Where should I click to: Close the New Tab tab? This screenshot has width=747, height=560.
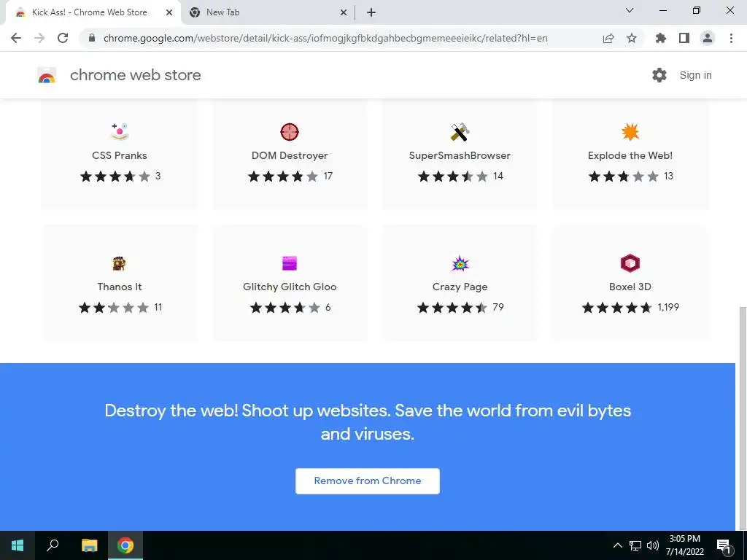(344, 12)
